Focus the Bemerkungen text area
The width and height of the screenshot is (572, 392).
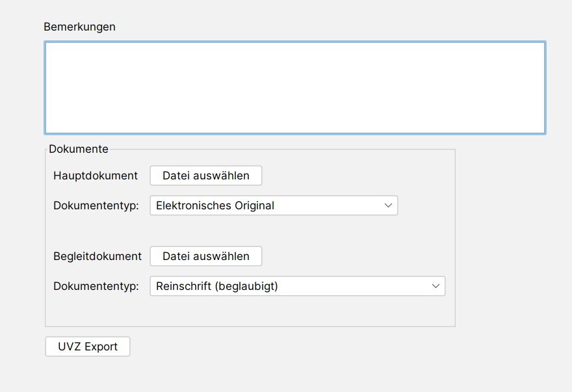[x=295, y=88]
